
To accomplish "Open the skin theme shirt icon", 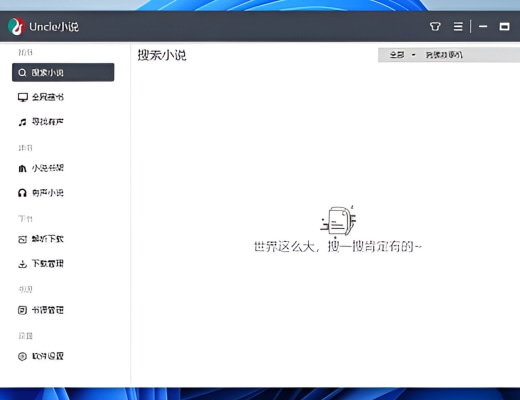I will tap(435, 26).
